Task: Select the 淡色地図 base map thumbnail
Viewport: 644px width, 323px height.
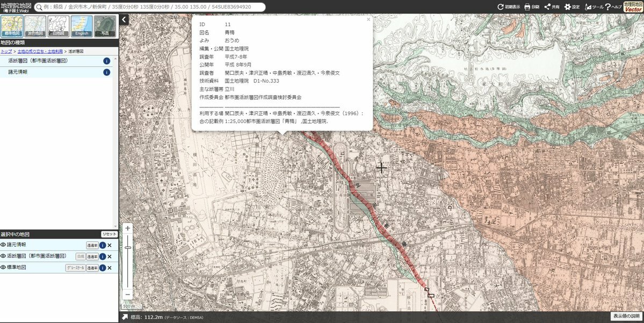Action: pyautogui.click(x=35, y=26)
